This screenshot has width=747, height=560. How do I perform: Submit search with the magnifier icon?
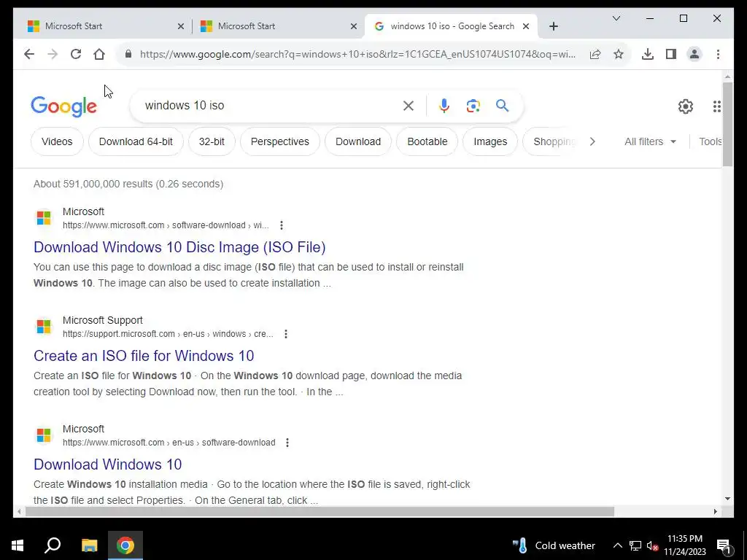click(x=502, y=105)
